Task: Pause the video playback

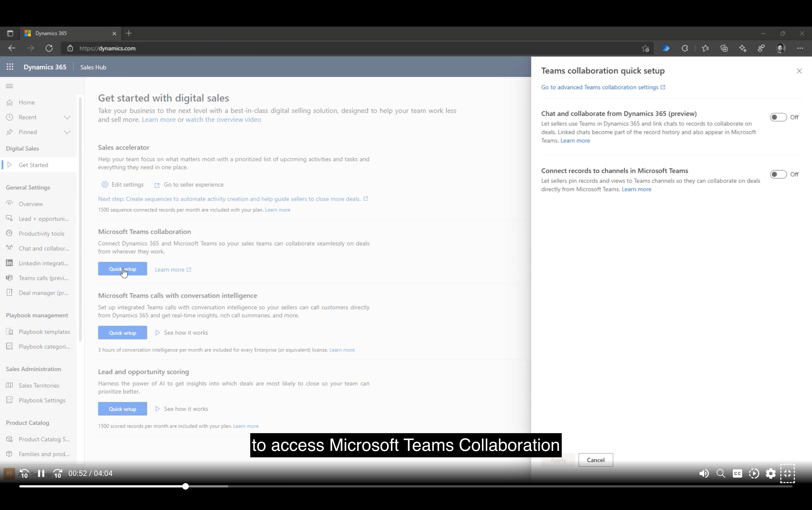Action: [41, 473]
